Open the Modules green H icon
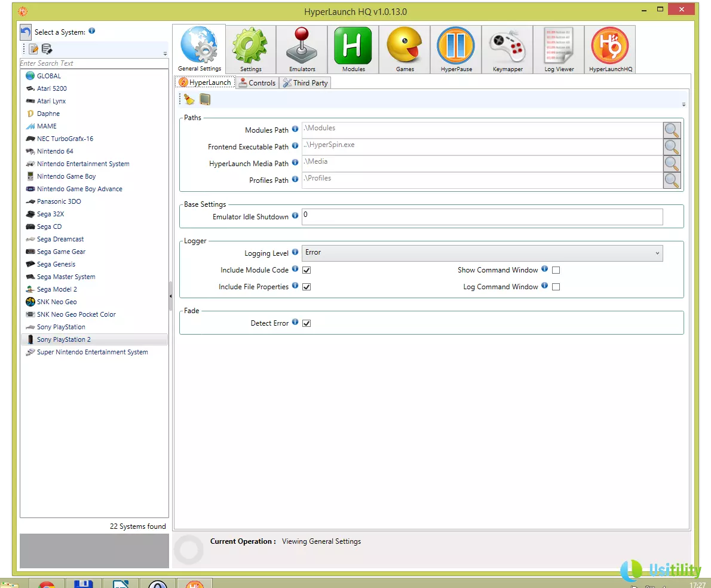Viewport: 711px width, 588px height. point(353,50)
